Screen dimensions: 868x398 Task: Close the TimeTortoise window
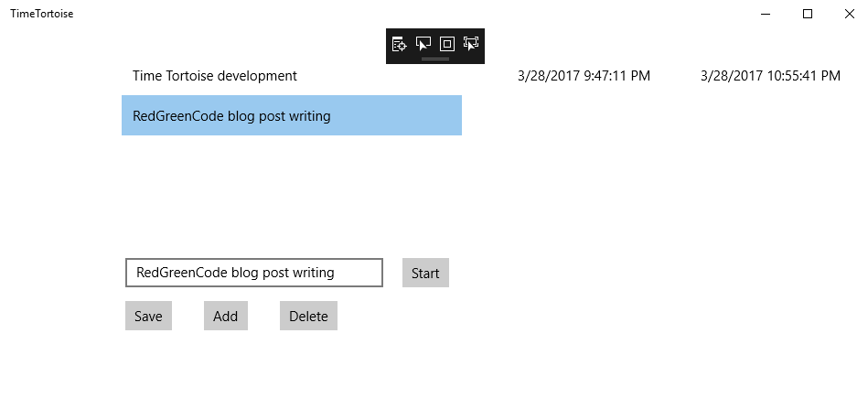[849, 13]
